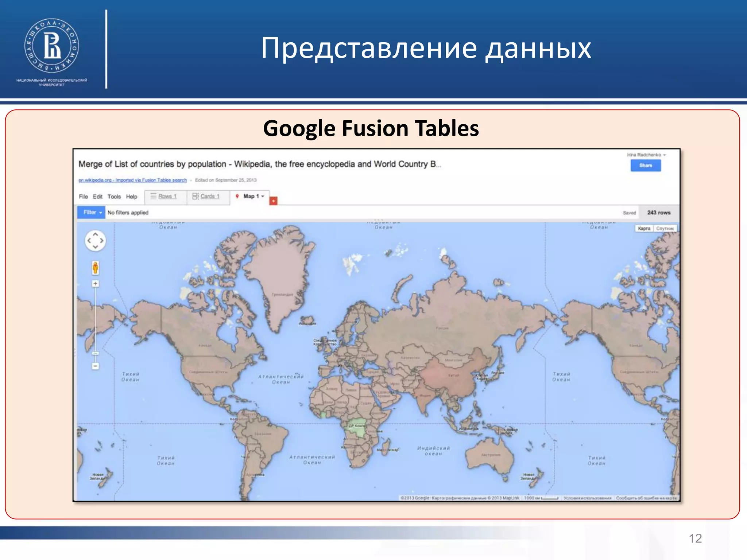The width and height of the screenshot is (747, 560).
Task: Click the Rows tab list icon
Action: click(x=154, y=196)
